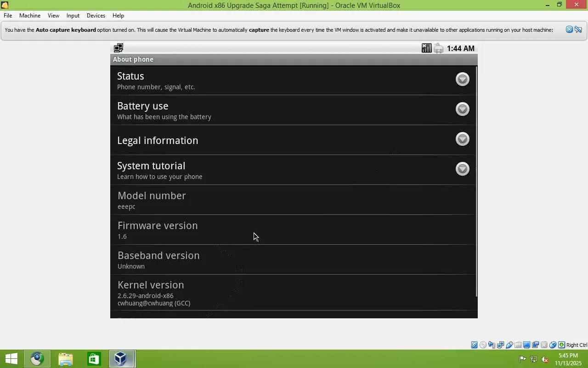Open the Input menu
Screen dimensions: 588x368
73,15
